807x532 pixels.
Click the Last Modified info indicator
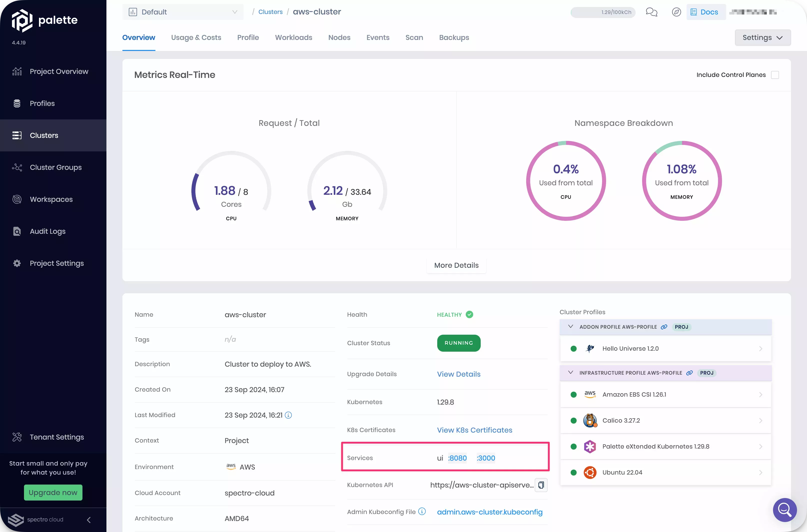pos(289,415)
